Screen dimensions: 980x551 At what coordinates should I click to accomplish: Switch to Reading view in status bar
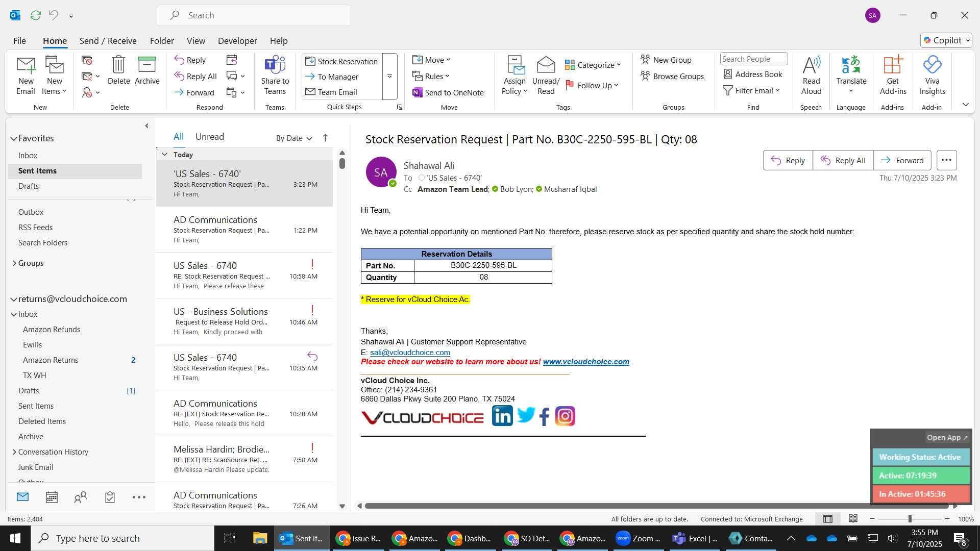(x=853, y=519)
